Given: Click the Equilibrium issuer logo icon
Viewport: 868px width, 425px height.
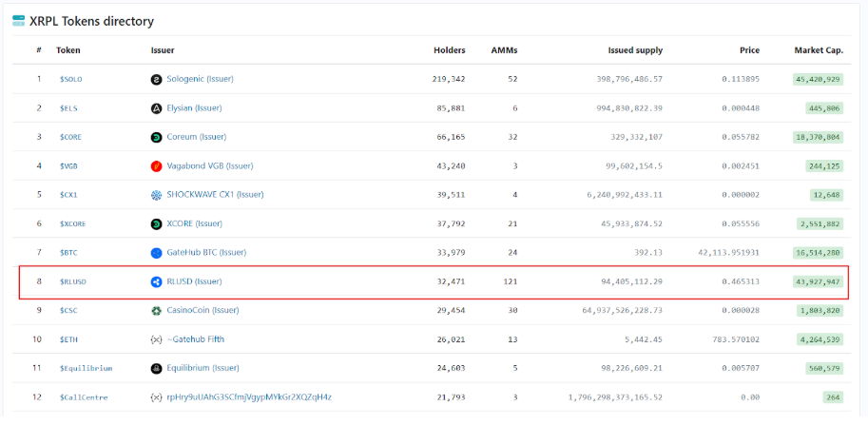Looking at the screenshot, I should pyautogui.click(x=156, y=368).
